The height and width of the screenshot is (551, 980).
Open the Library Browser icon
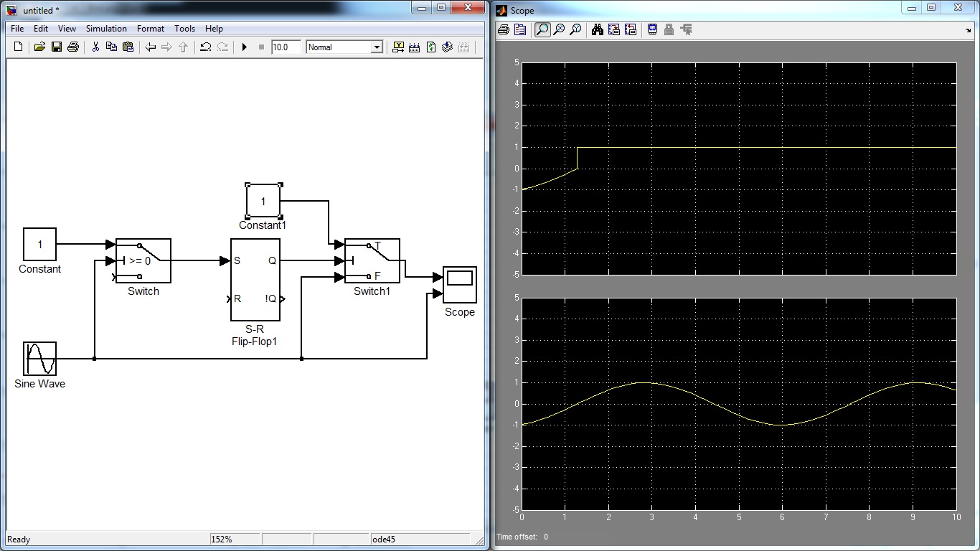pyautogui.click(x=397, y=47)
